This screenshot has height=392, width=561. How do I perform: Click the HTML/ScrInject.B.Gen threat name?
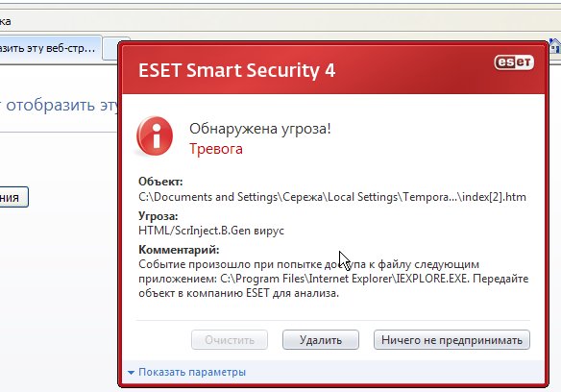pos(211,231)
